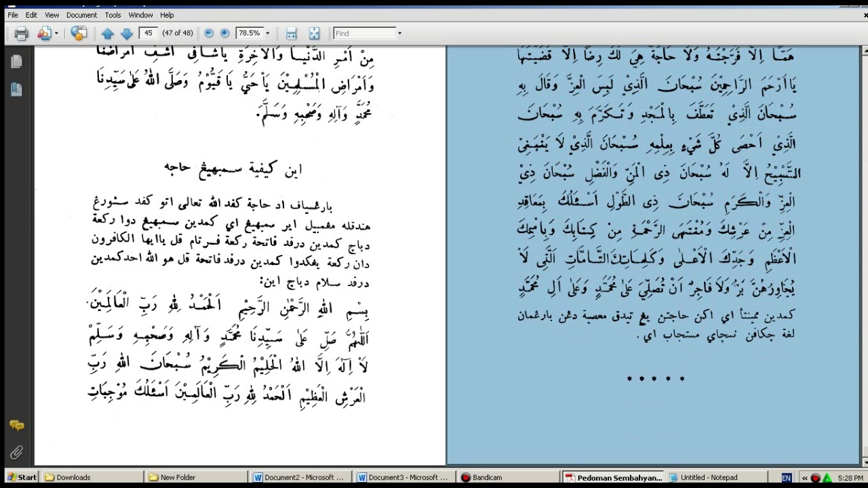Click the Print icon in the toolbar
The width and height of the screenshot is (868, 488).
point(21,33)
